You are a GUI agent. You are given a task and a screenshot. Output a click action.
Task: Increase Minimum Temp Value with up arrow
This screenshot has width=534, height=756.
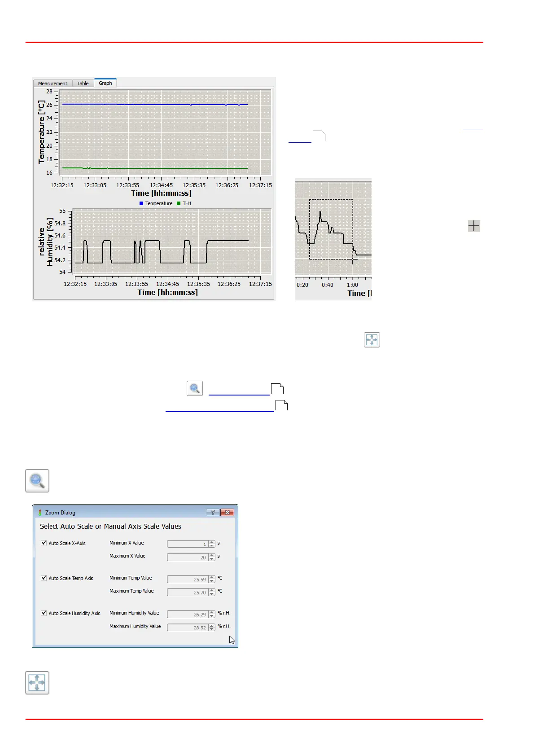pos(212,577)
